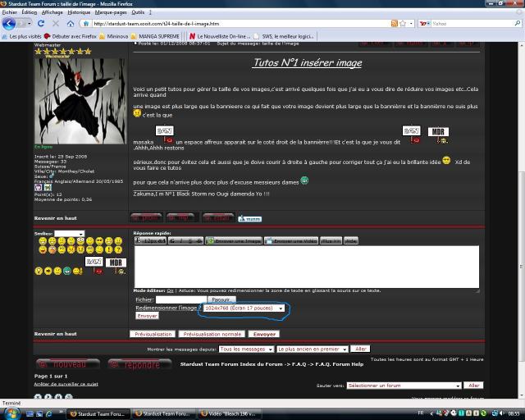Insert the exclamation mark smiley
This screenshot has height=420, width=525.
coord(109,249)
